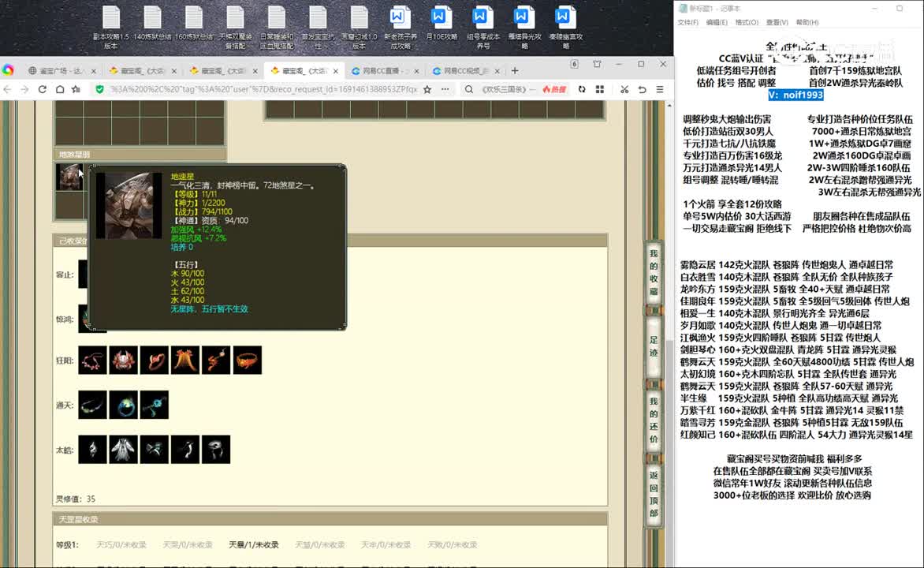Open Notepad 文件(F) menu

tap(687, 22)
